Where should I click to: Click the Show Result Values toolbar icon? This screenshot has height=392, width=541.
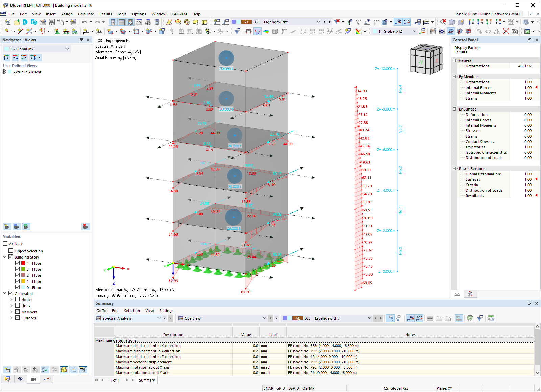(407, 22)
